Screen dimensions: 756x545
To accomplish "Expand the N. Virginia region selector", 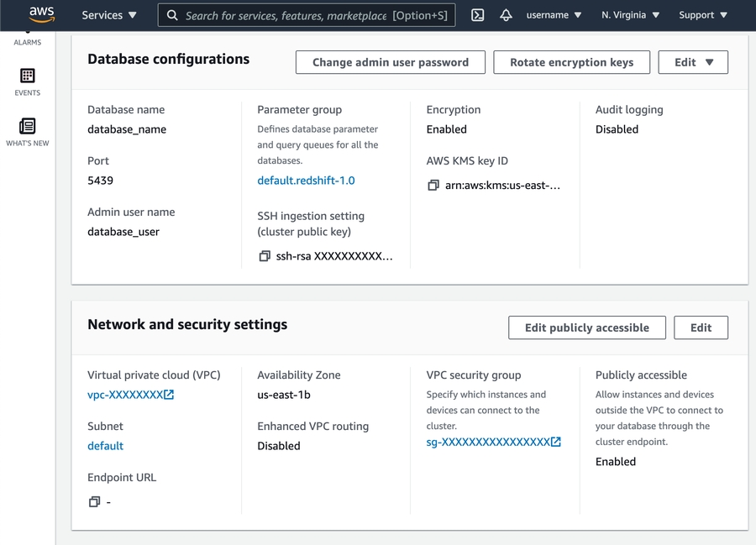I will click(630, 15).
